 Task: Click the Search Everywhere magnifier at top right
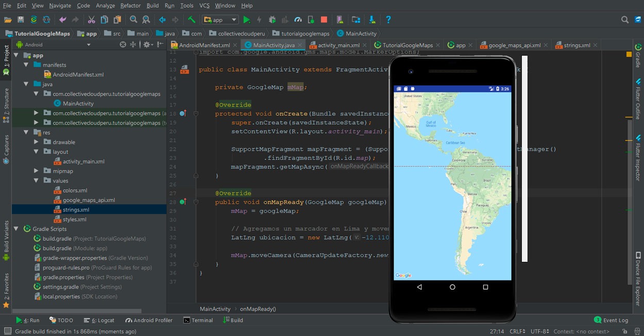coord(625,20)
